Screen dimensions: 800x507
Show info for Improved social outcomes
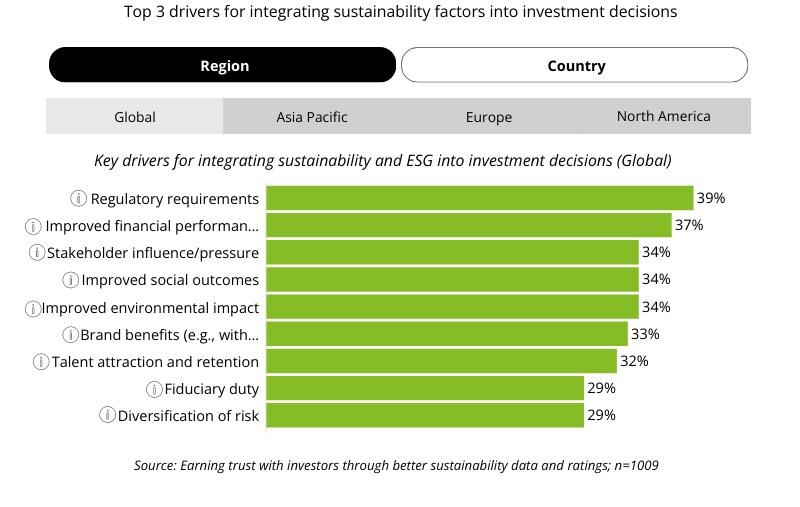[x=71, y=280]
